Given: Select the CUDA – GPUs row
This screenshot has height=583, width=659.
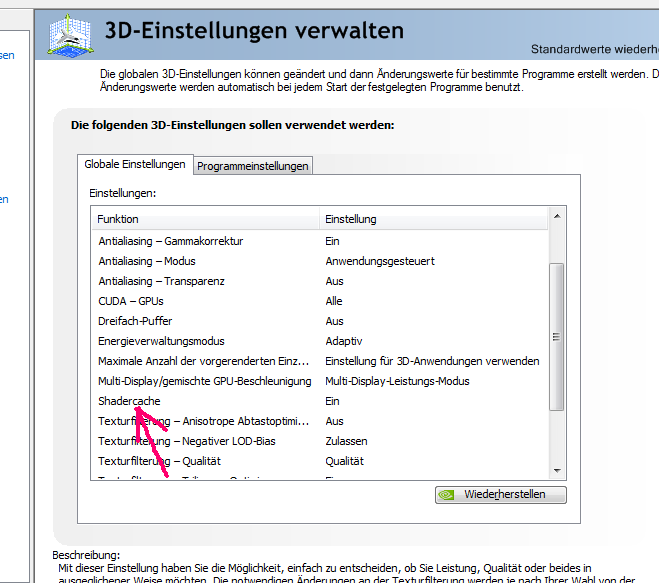Looking at the screenshot, I should tap(320, 301).
